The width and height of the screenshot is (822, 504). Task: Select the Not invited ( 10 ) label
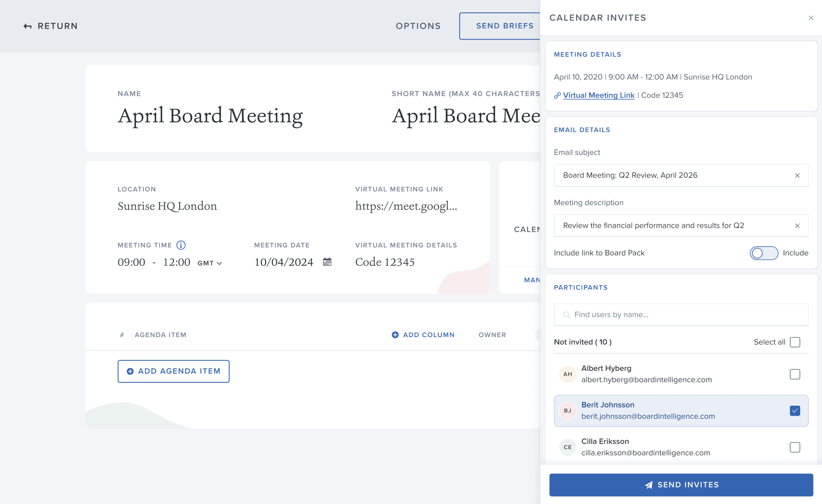(583, 342)
